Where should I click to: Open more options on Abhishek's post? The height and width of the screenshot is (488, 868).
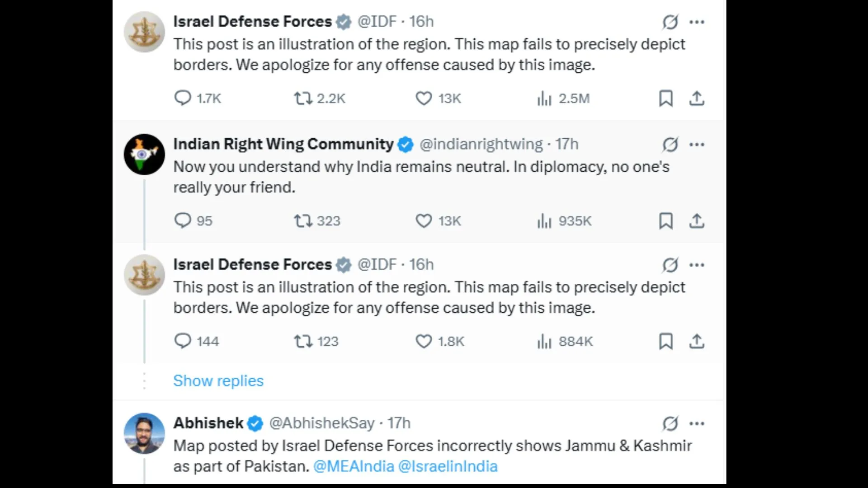tap(697, 423)
